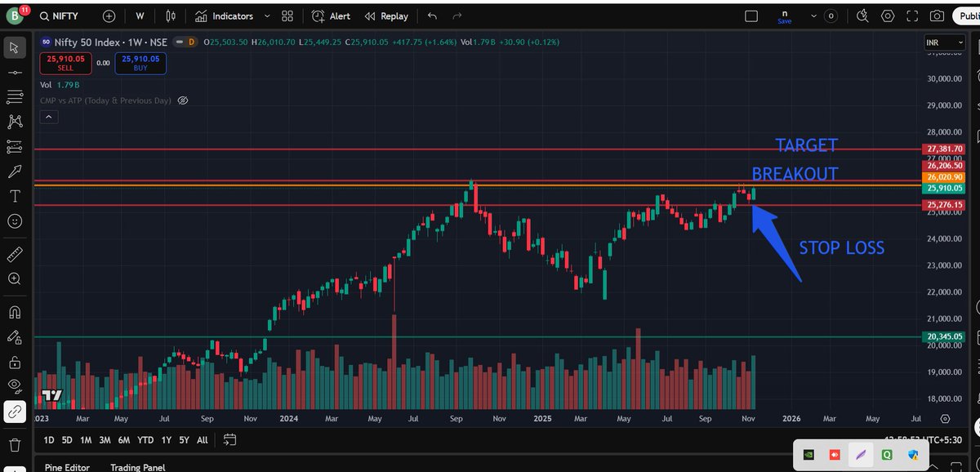Select the brush drawing tool
The height and width of the screenshot is (472, 980).
[x=15, y=171]
